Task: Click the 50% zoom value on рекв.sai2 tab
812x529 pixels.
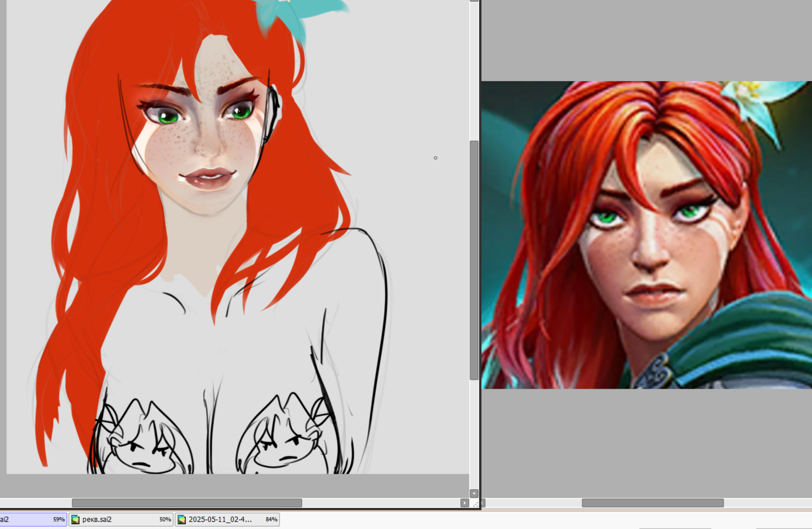Action: coord(165,520)
